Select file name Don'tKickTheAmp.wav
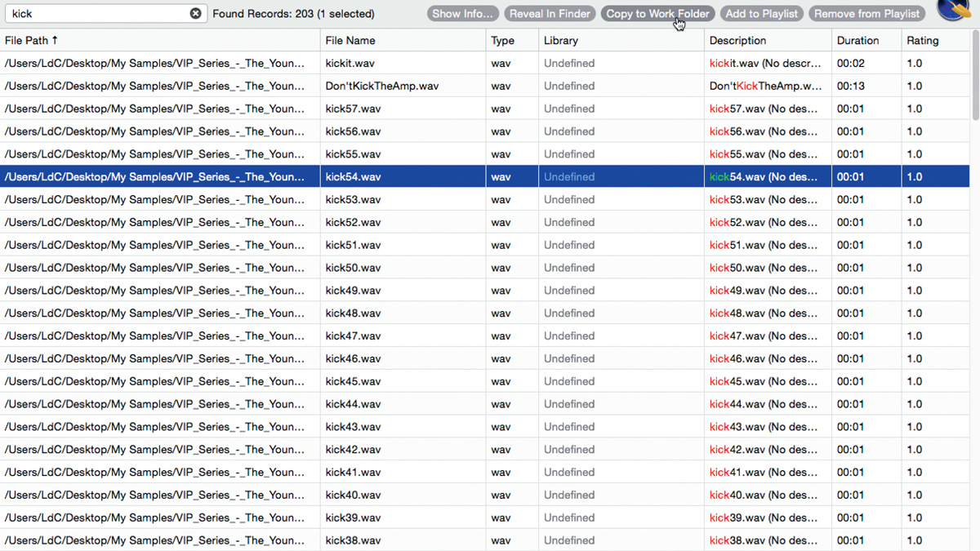The image size is (980, 551). pyautogui.click(x=382, y=86)
